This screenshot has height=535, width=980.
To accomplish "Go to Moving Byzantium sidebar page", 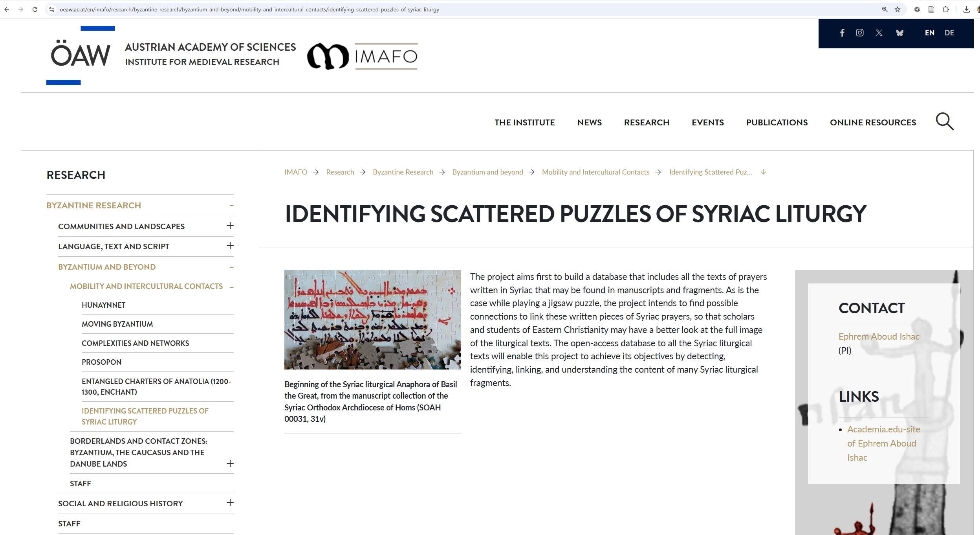I will (x=117, y=324).
